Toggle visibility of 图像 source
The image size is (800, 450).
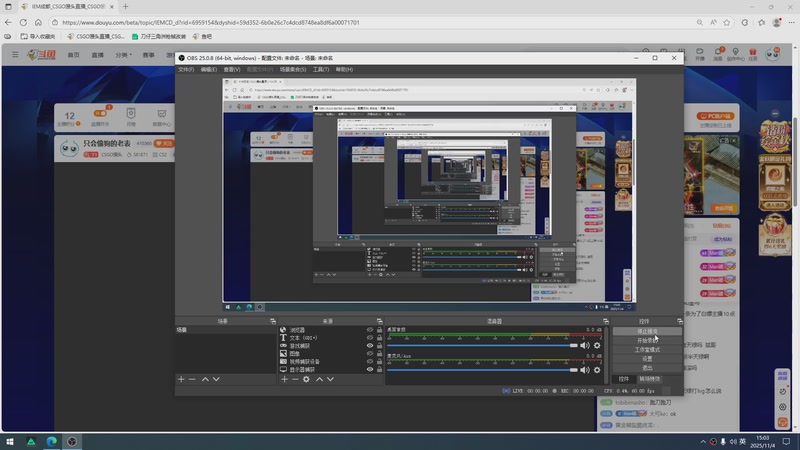[x=369, y=353]
